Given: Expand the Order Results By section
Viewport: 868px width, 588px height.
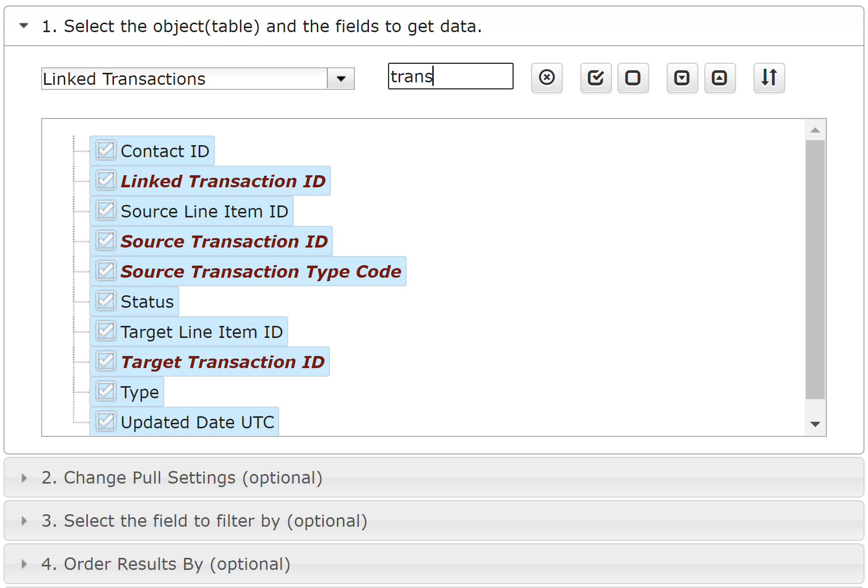Looking at the screenshot, I should 166,564.
